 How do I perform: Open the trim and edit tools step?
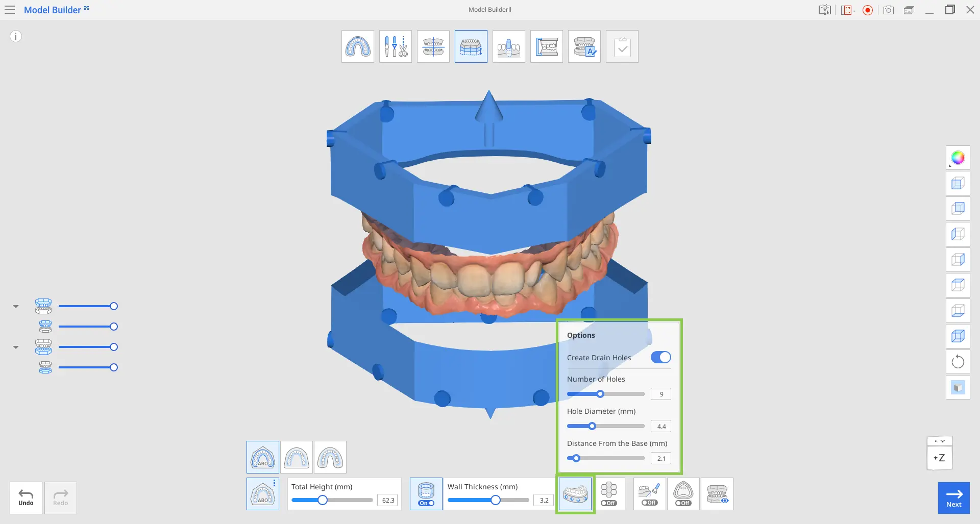396,46
